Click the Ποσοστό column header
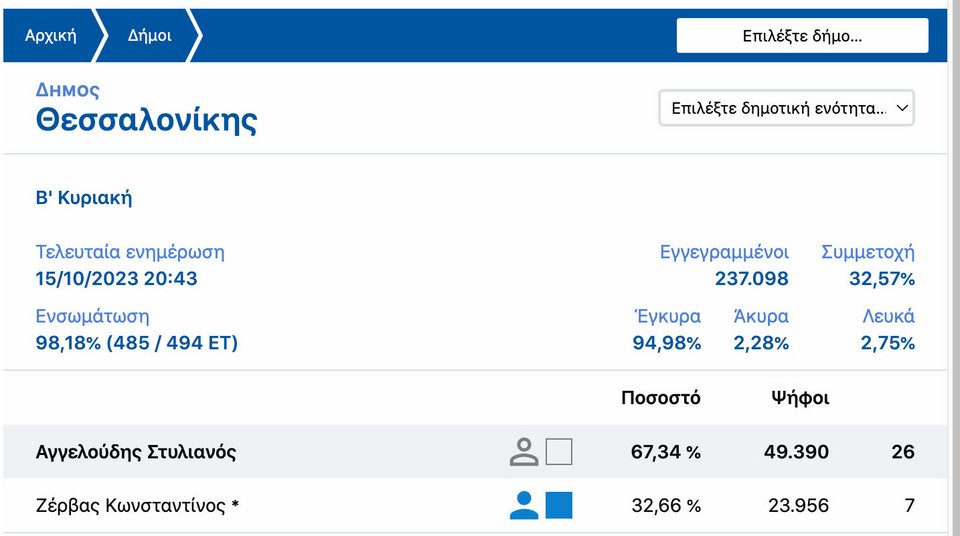This screenshot has width=960, height=536. (660, 398)
